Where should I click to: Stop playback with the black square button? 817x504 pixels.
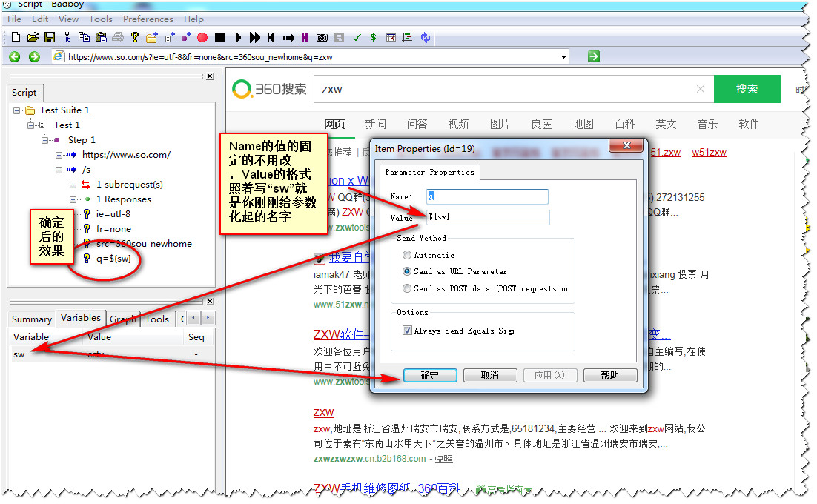pyautogui.click(x=220, y=38)
